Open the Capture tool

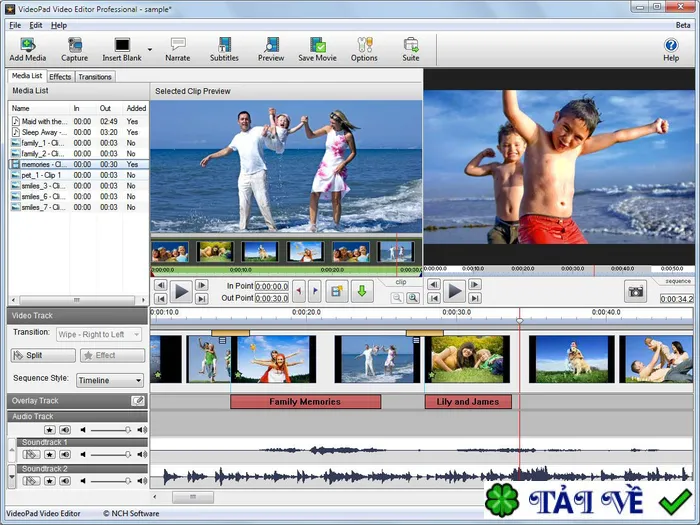click(x=74, y=49)
